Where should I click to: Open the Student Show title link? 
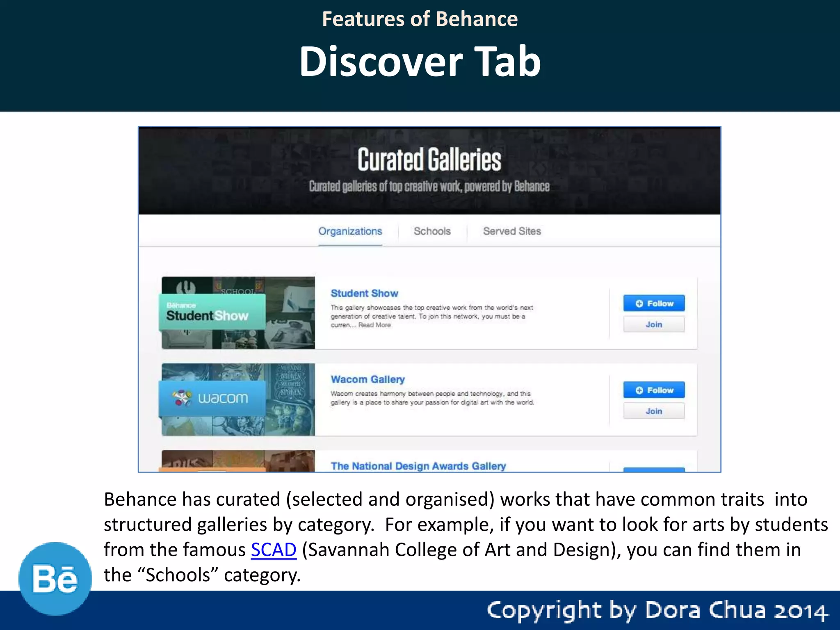click(x=364, y=293)
